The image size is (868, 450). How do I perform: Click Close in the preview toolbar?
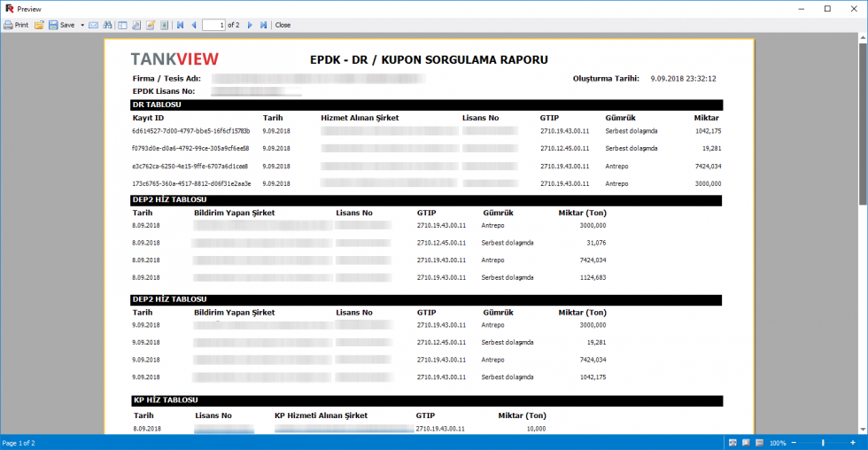283,25
